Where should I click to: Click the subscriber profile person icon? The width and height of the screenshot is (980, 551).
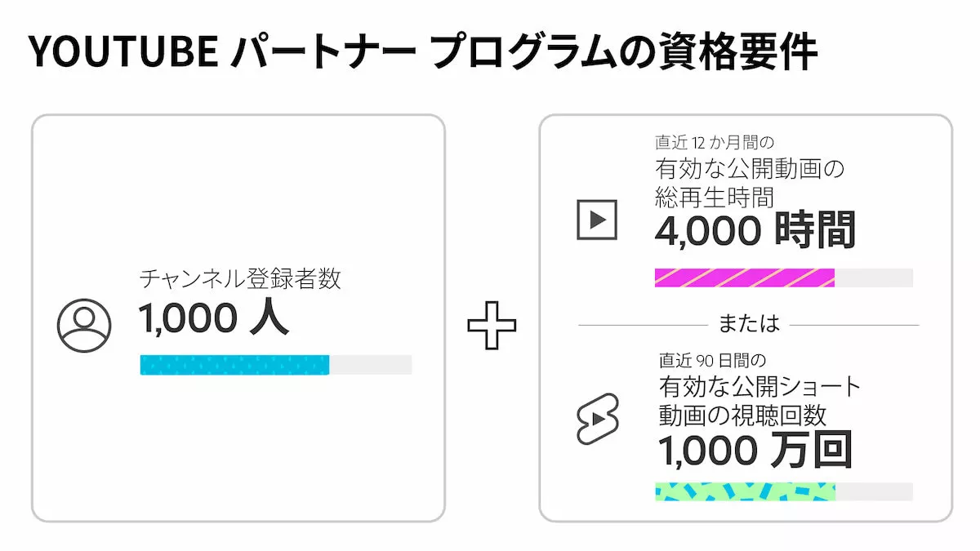84,325
